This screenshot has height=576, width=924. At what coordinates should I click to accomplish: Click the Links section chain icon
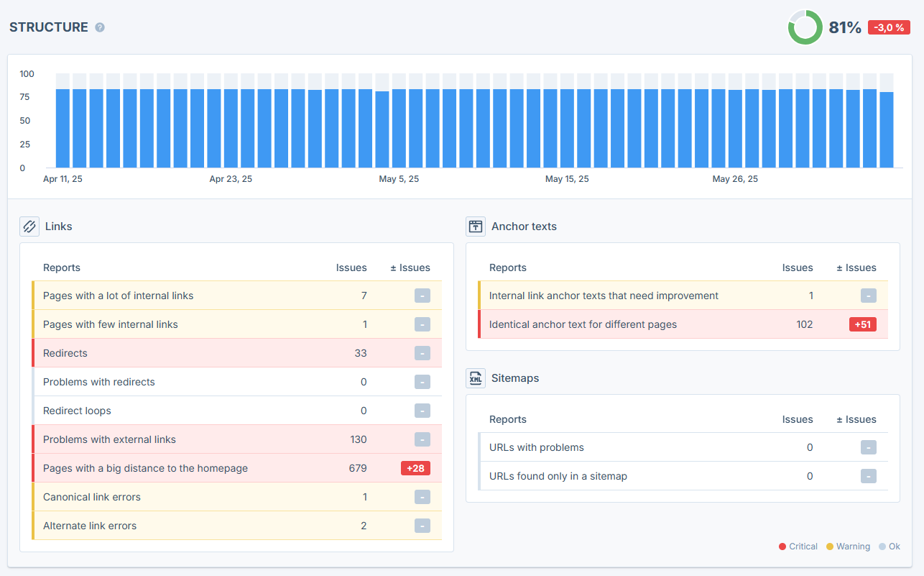[x=29, y=227]
